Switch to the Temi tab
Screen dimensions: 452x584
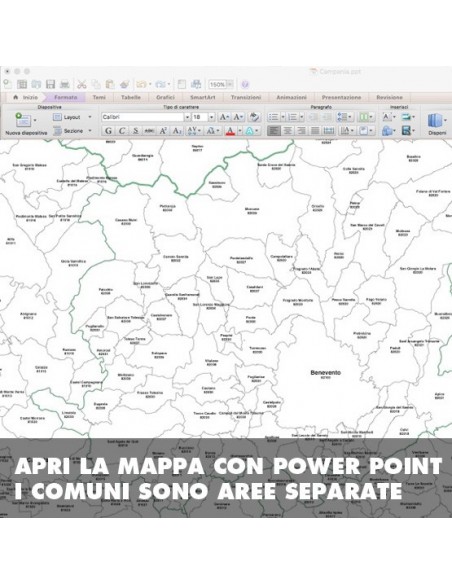[99, 97]
